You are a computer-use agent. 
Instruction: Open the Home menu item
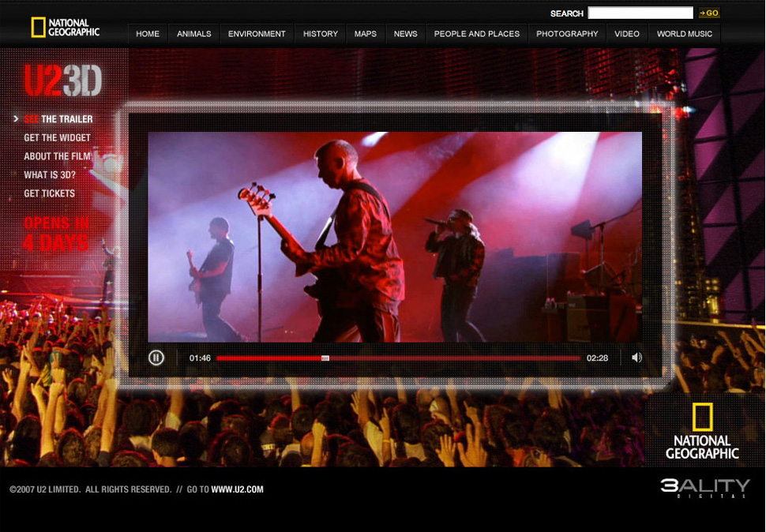click(148, 34)
